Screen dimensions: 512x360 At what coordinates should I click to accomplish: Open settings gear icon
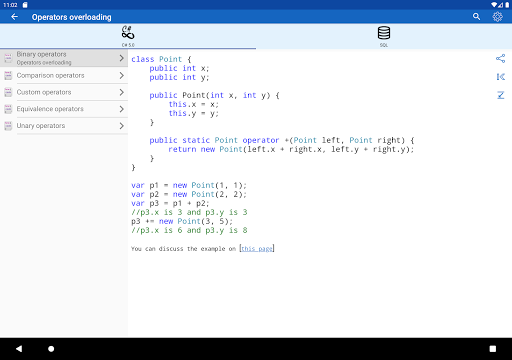(497, 17)
